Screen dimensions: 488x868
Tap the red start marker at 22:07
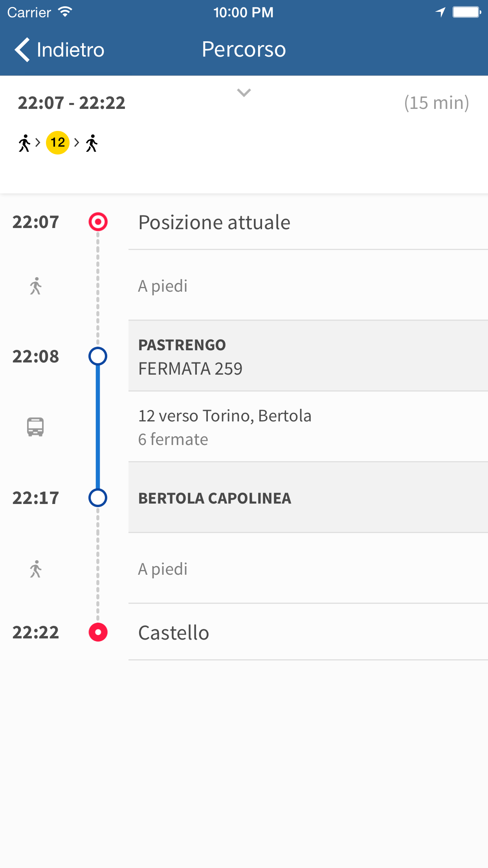point(98,222)
